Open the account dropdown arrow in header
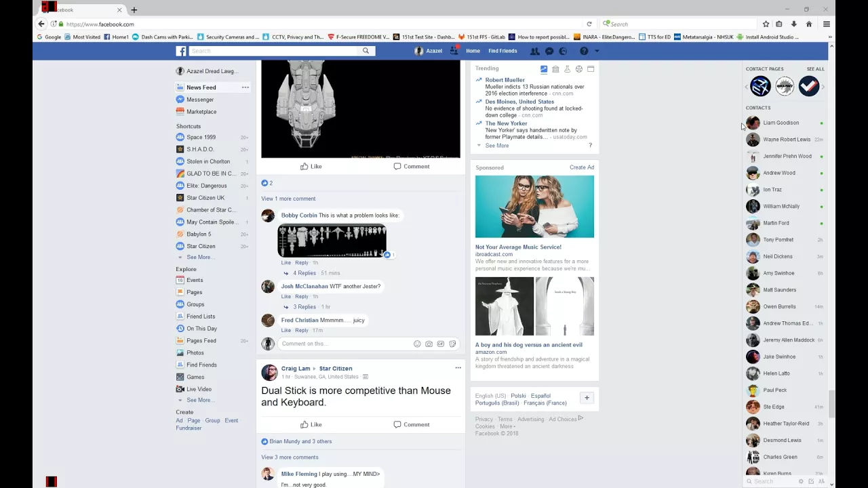 [597, 51]
